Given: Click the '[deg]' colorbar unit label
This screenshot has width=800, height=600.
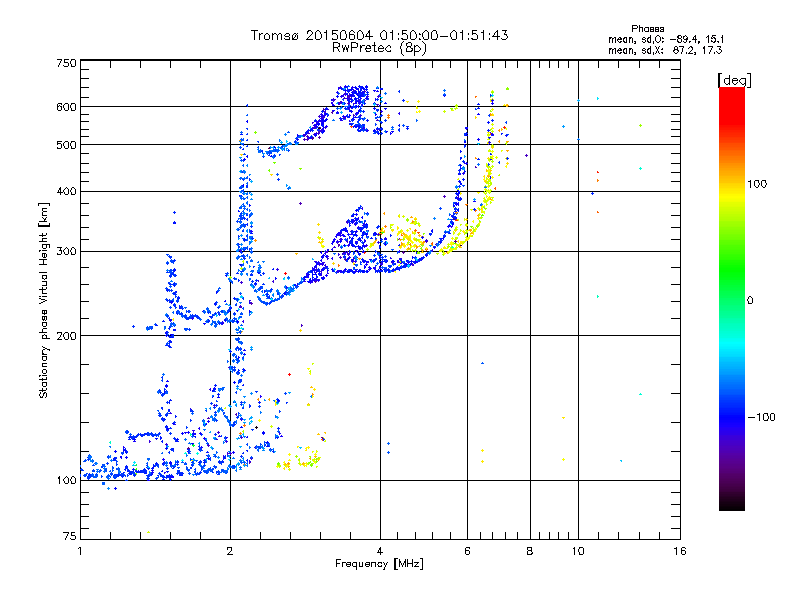Looking at the screenshot, I should click(x=734, y=80).
